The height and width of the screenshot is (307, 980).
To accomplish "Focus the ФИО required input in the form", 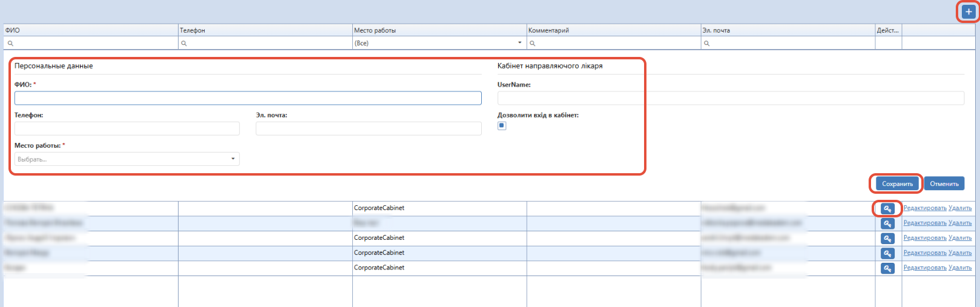I will point(248,98).
